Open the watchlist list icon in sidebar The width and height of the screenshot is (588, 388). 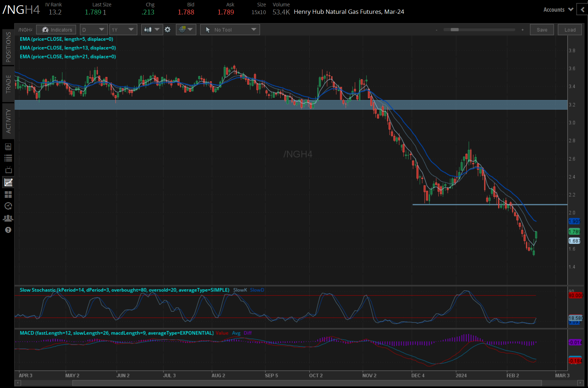click(8, 158)
